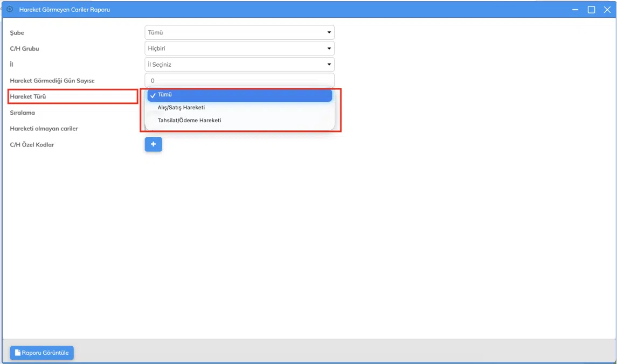
Task: Click the C/H Grubu field label
Action: click(25, 48)
